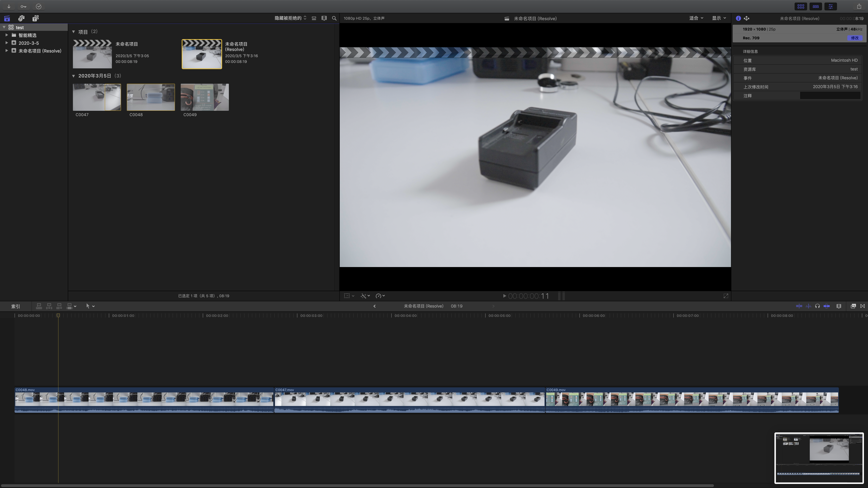This screenshot has width=868, height=488.
Task: Click insert clip edit icon
Action: tap(49, 306)
